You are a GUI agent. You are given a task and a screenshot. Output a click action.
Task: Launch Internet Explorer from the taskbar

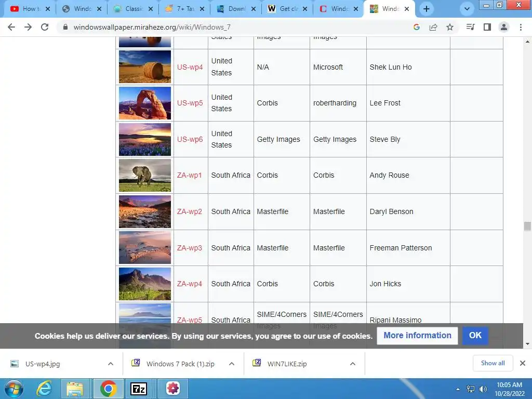(44, 389)
